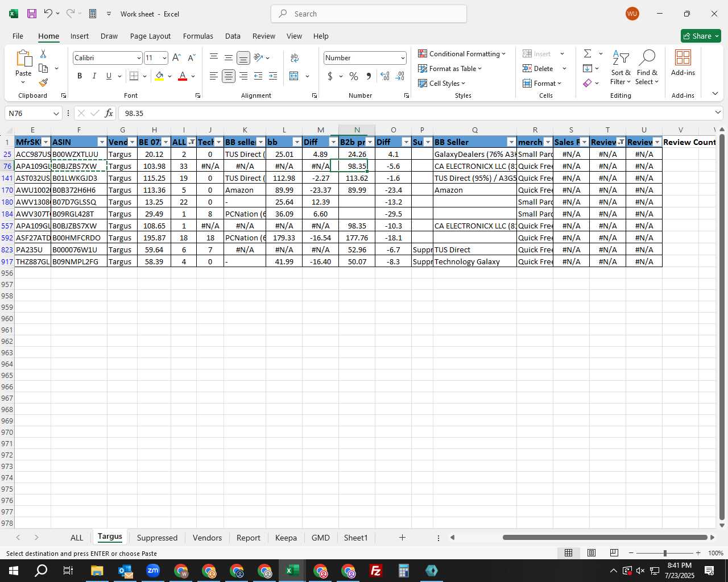Image resolution: width=728 pixels, height=582 pixels.
Task: Click the zoom slider handle
Action: 665,553
